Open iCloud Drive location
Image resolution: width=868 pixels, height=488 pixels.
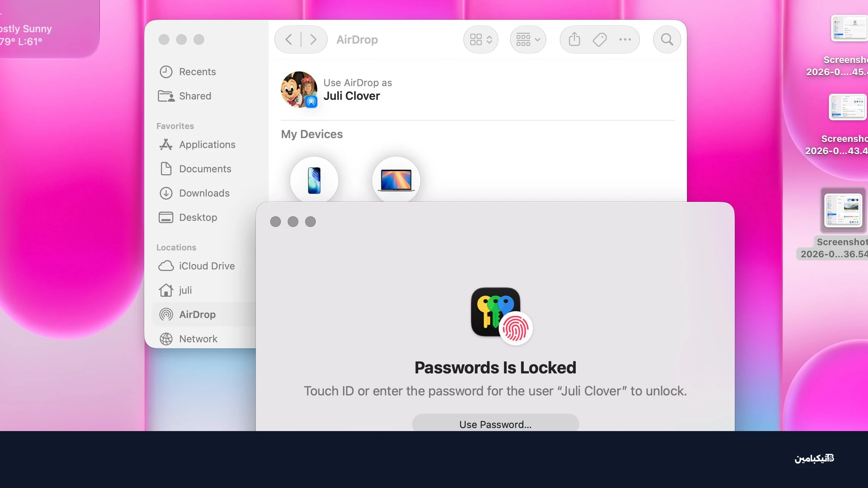click(197, 266)
